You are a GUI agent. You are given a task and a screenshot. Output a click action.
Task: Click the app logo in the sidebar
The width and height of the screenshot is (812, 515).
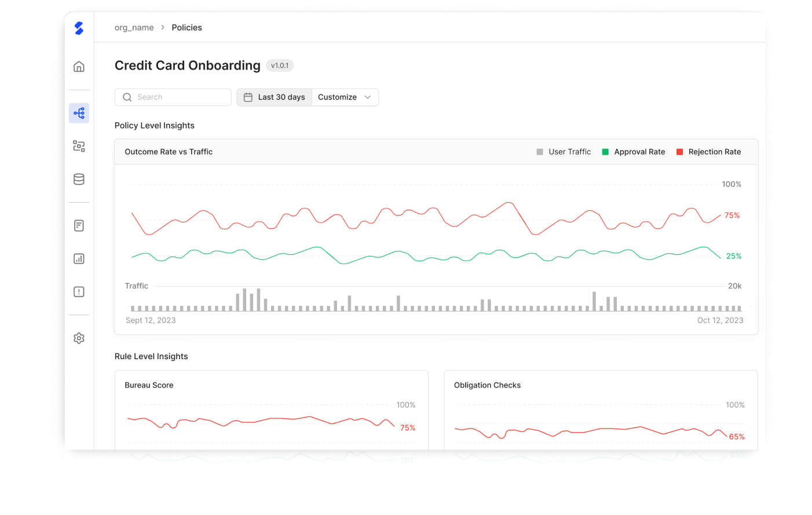pyautogui.click(x=79, y=28)
